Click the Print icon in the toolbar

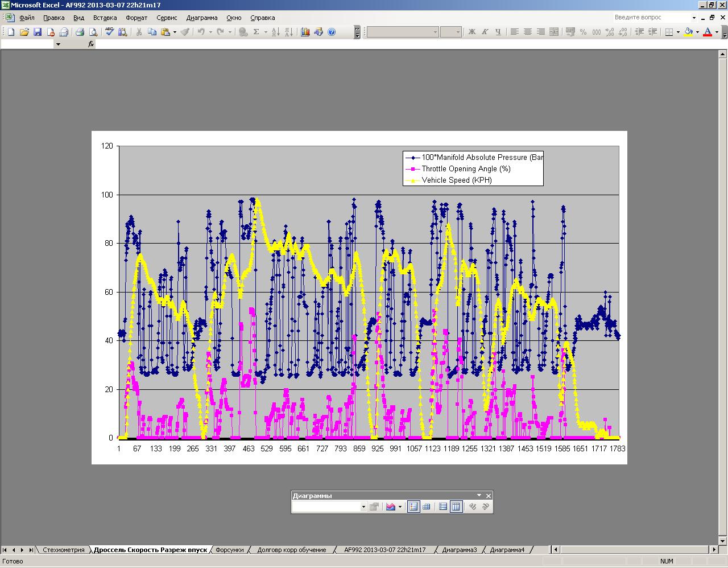(80, 32)
